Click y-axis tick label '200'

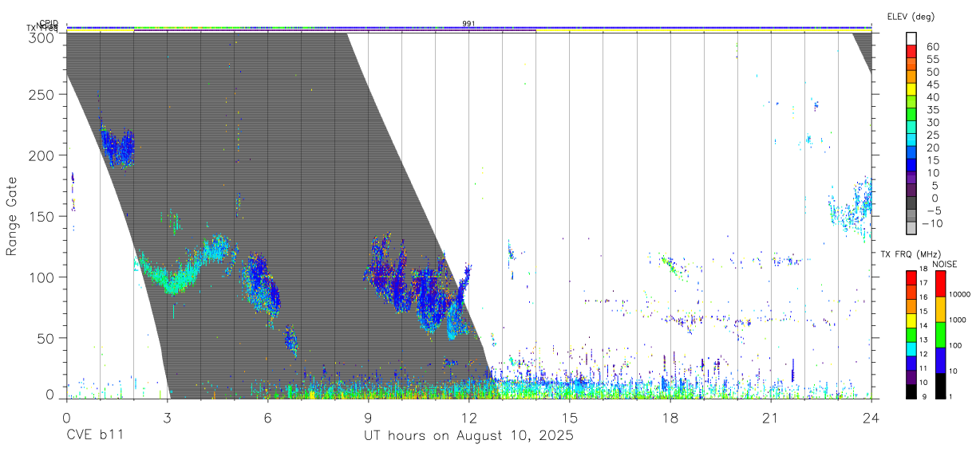tap(41, 155)
